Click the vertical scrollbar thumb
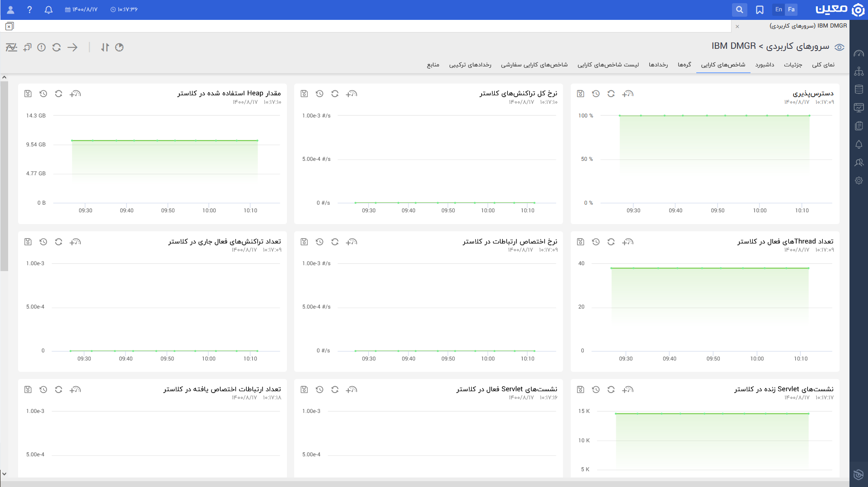This screenshot has height=487, width=868. pyautogui.click(x=4, y=176)
